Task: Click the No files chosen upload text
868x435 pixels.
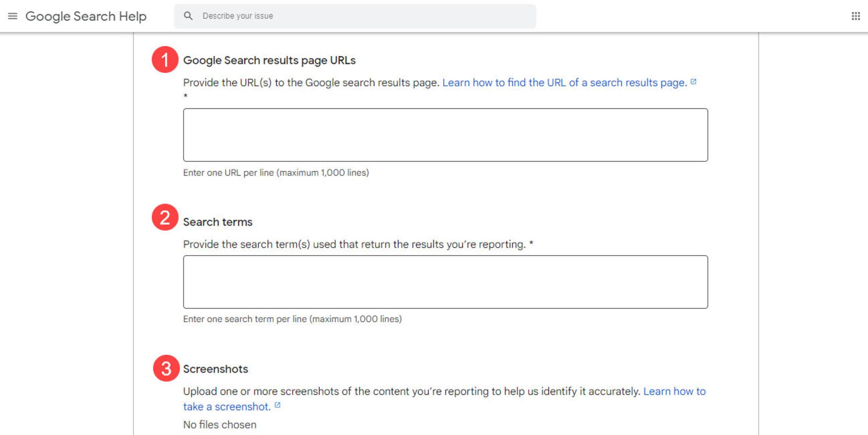Action: tap(220, 425)
